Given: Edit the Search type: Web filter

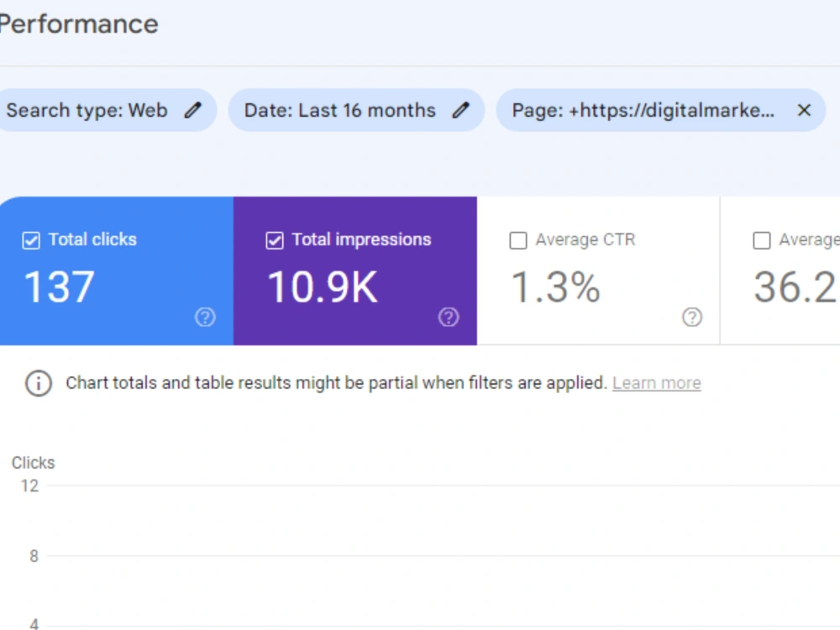Looking at the screenshot, I should tap(193, 110).
